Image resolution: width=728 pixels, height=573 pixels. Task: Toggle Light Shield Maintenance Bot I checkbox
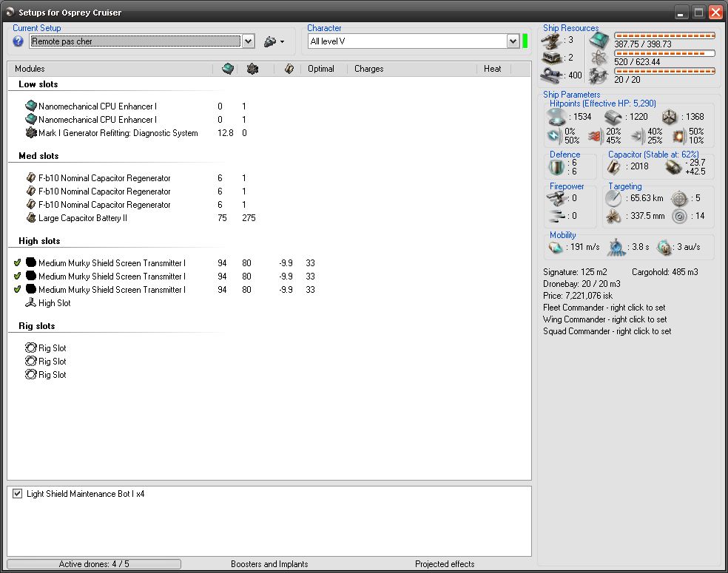(17, 494)
